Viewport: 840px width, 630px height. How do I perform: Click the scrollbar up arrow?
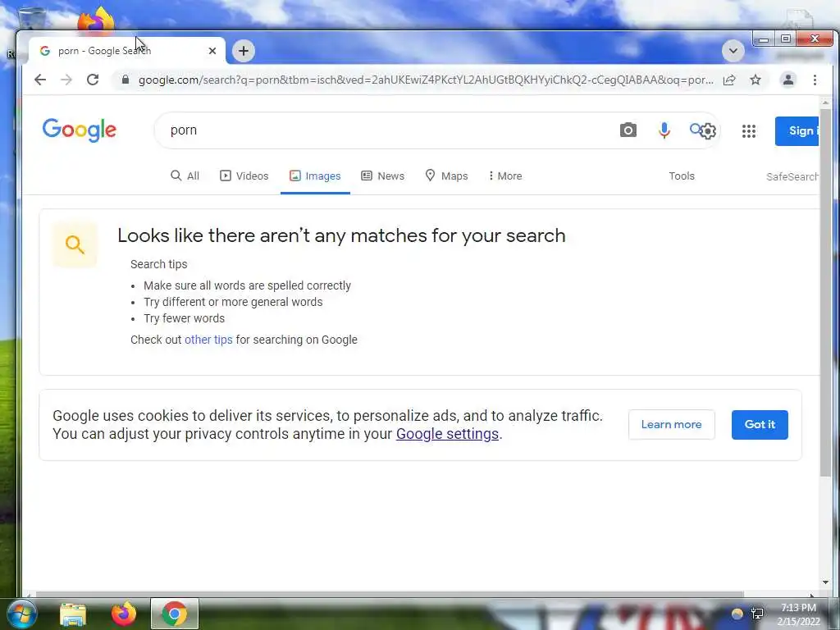point(825,103)
